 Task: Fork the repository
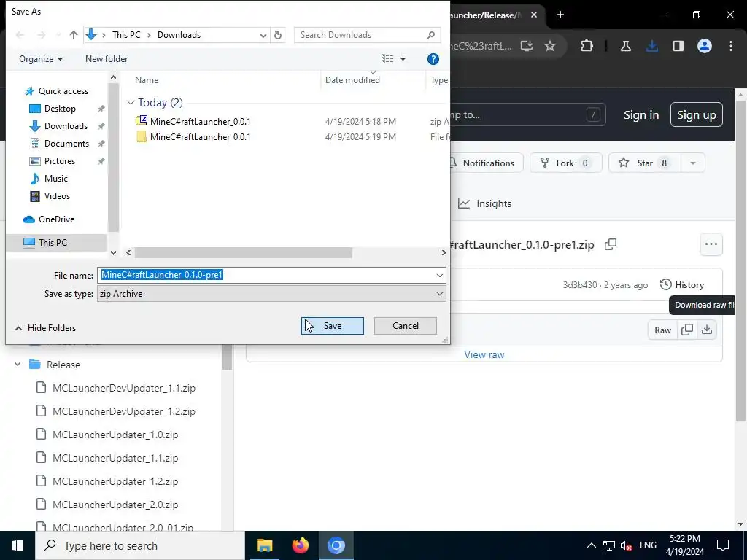565,163
